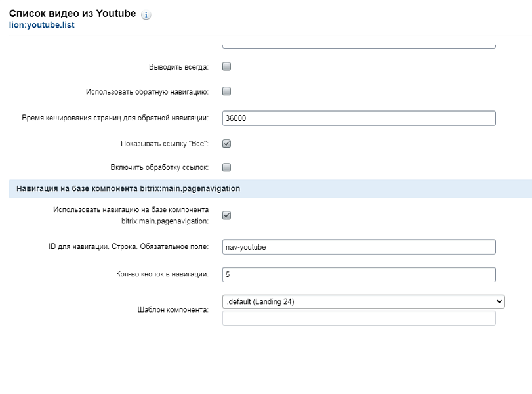Click the cache time field containing 36000
This screenshot has width=532, height=394.
[x=358, y=118]
